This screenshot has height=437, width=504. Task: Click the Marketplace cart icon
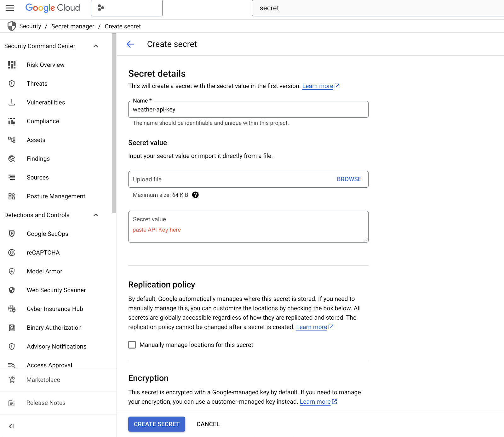[x=12, y=380]
